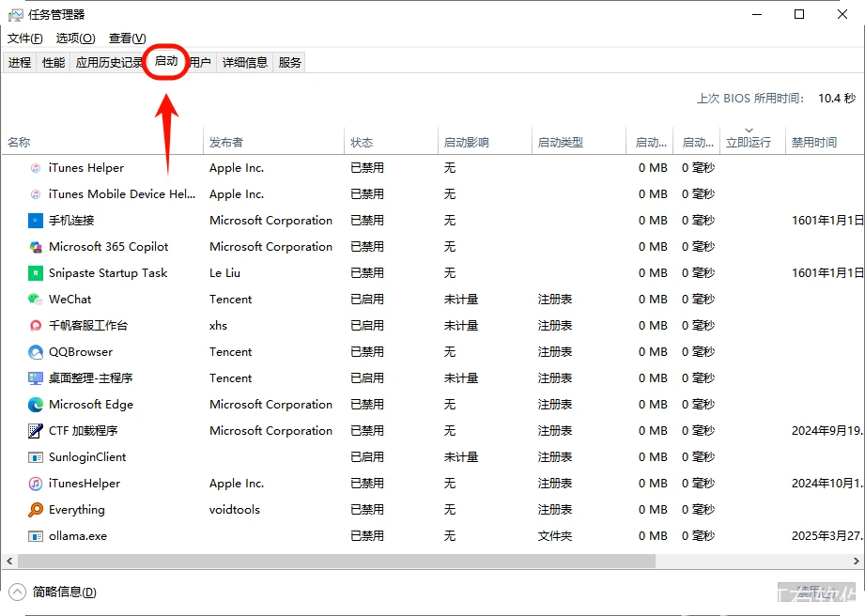Viewport: 865px width, 616px height.
Task: Select the Microsoft 365 Copilot name
Action: pos(109,247)
